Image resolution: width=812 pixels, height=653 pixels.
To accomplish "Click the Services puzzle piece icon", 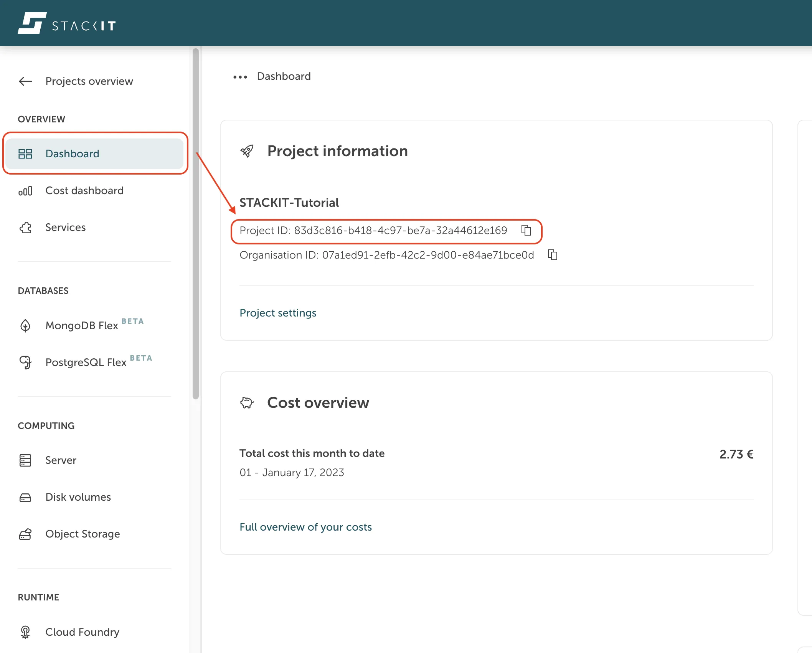I will point(25,228).
